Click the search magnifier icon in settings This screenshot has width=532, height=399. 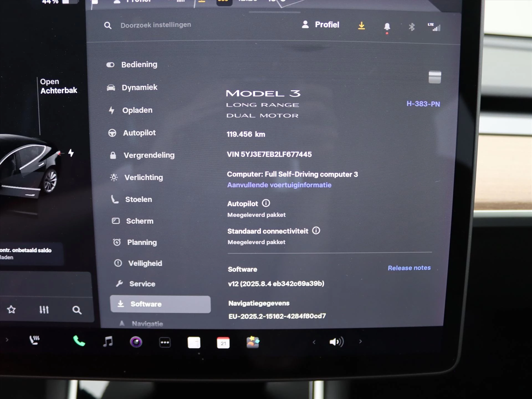click(108, 25)
